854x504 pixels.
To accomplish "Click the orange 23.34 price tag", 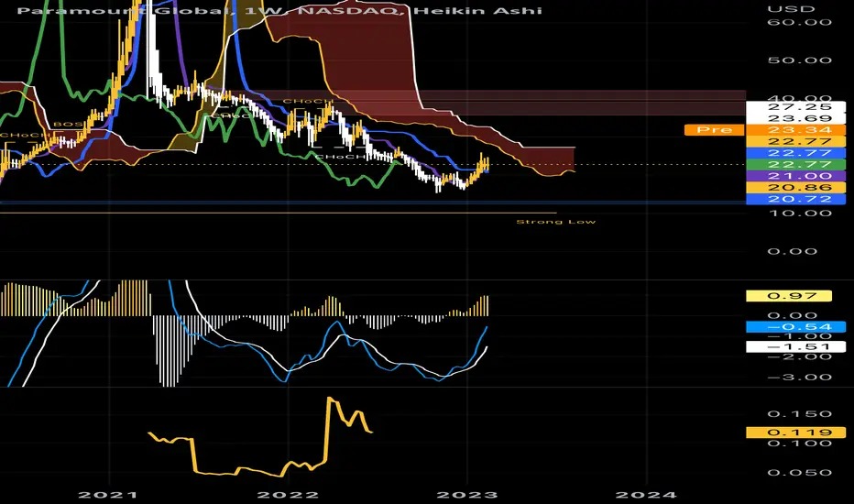I will coord(795,130).
